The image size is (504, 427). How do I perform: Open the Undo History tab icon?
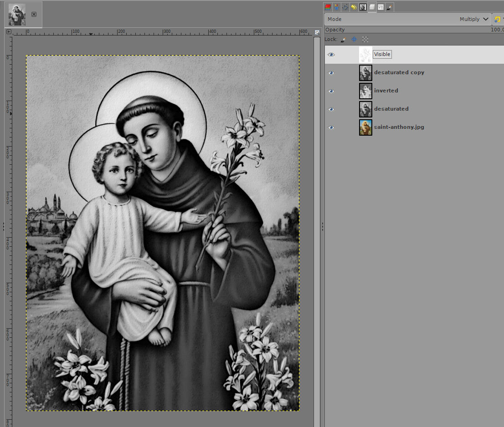[x=354, y=7]
